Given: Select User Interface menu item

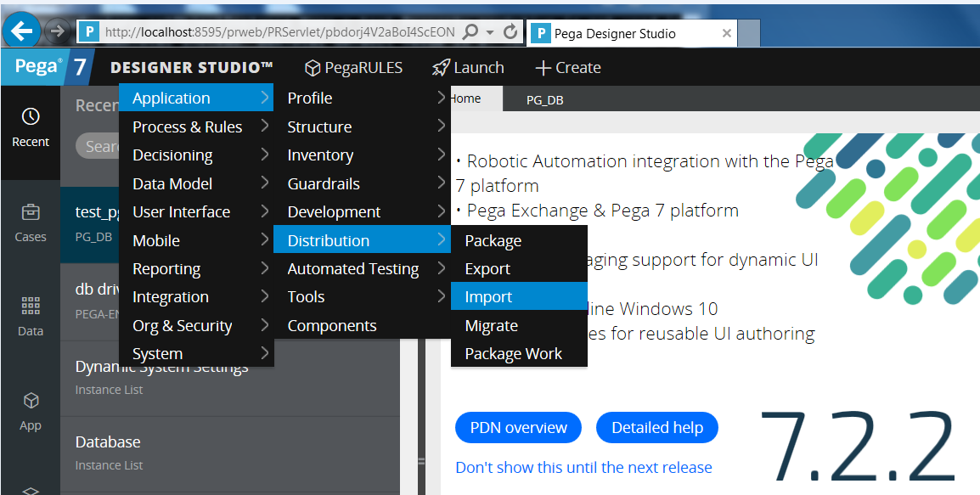Looking at the screenshot, I should [196, 212].
